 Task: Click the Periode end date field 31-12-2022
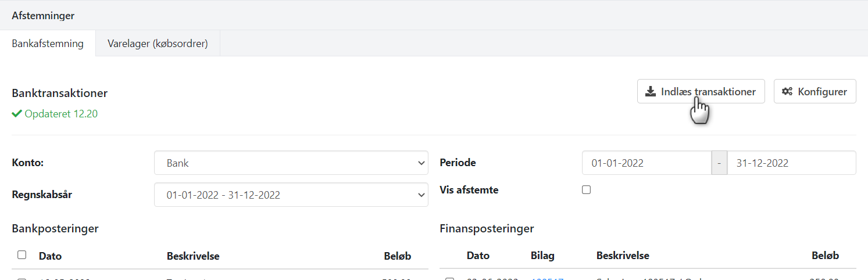click(x=791, y=163)
